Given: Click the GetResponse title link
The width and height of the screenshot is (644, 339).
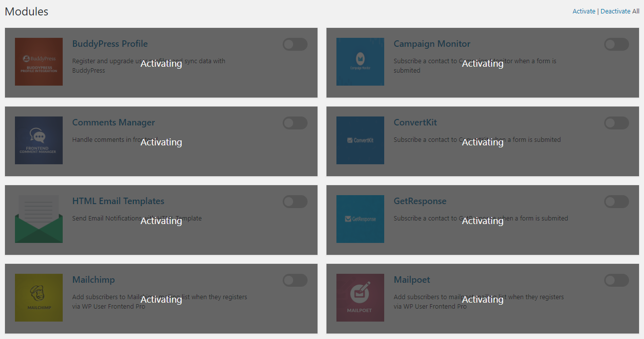Looking at the screenshot, I should [420, 201].
